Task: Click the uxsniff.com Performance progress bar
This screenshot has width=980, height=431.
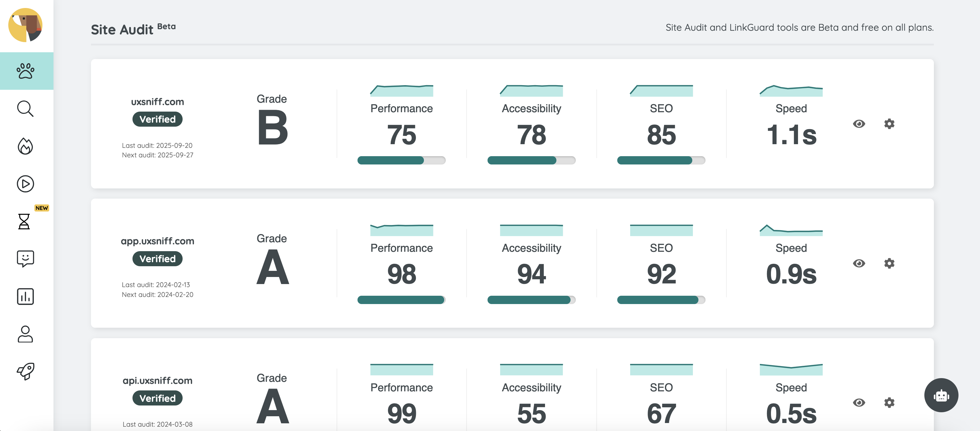Action: (x=401, y=160)
